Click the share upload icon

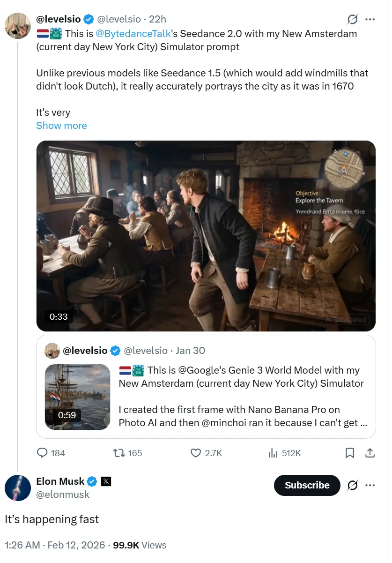pyautogui.click(x=370, y=453)
